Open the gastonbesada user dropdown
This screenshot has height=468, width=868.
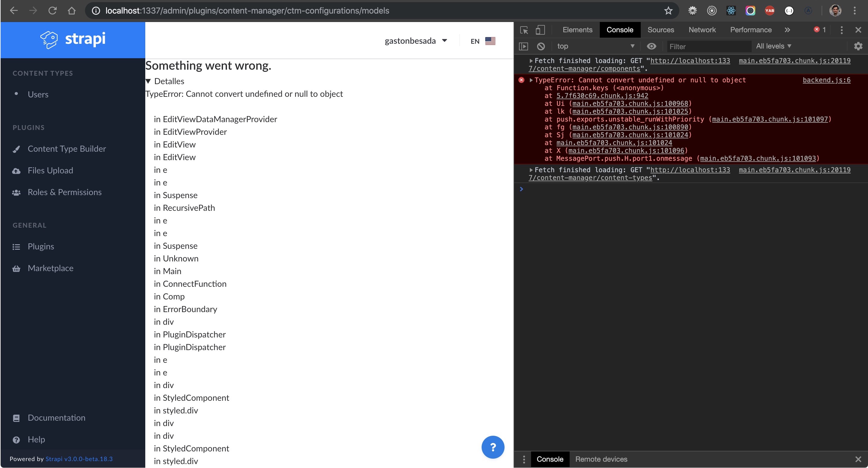(x=416, y=41)
